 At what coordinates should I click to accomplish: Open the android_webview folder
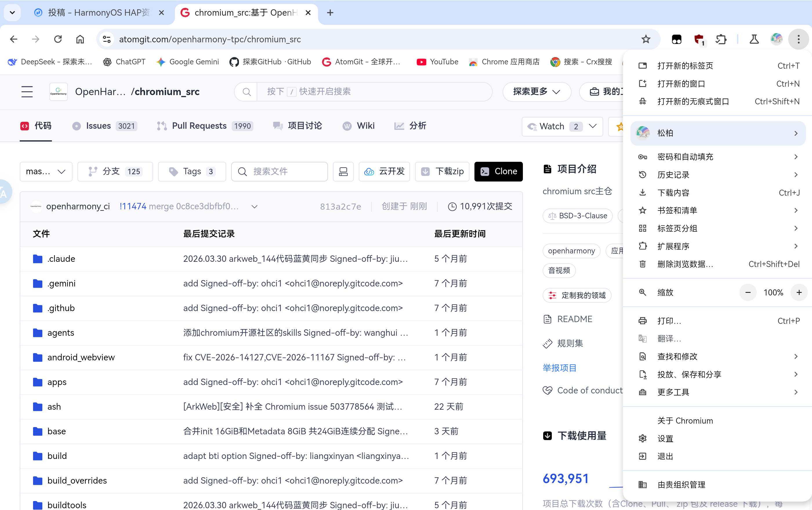click(x=81, y=357)
